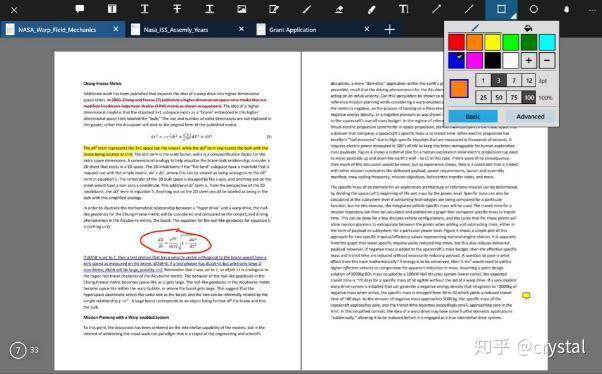Select the underline text tool
Viewport: 602px width, 374px height.
coord(144,9)
